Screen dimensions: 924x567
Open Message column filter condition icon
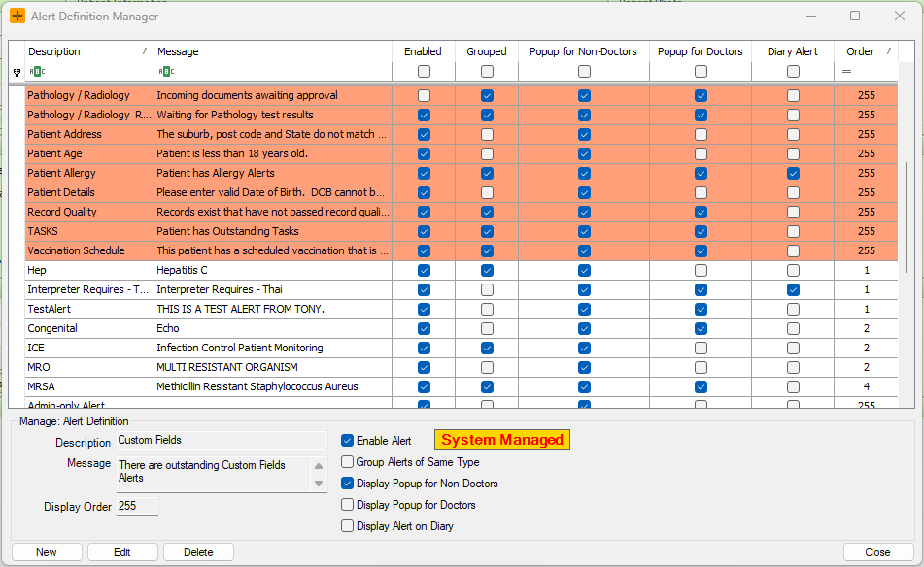165,72
